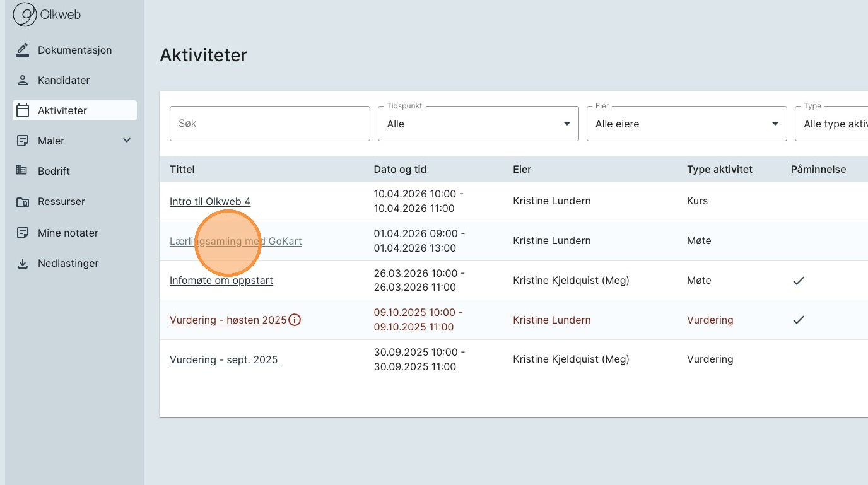Click info icon beside Vurdering - høsten 2025
This screenshot has height=485, width=868.
coord(295,320)
